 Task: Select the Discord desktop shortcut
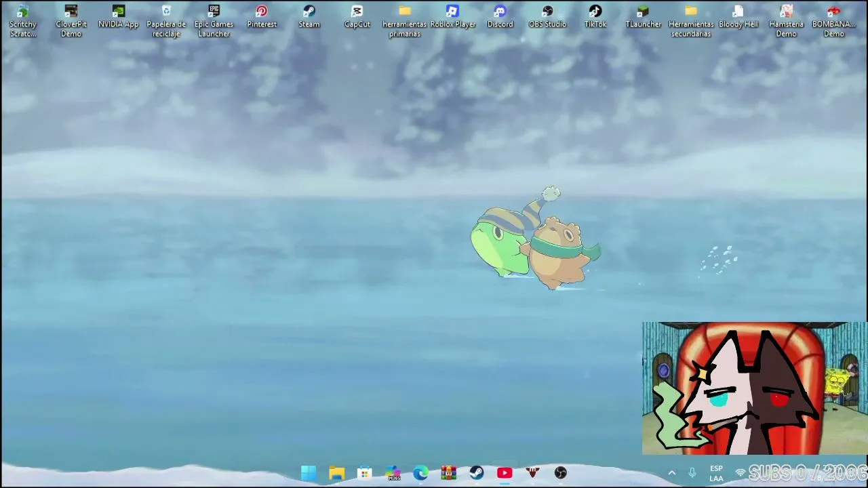click(500, 17)
